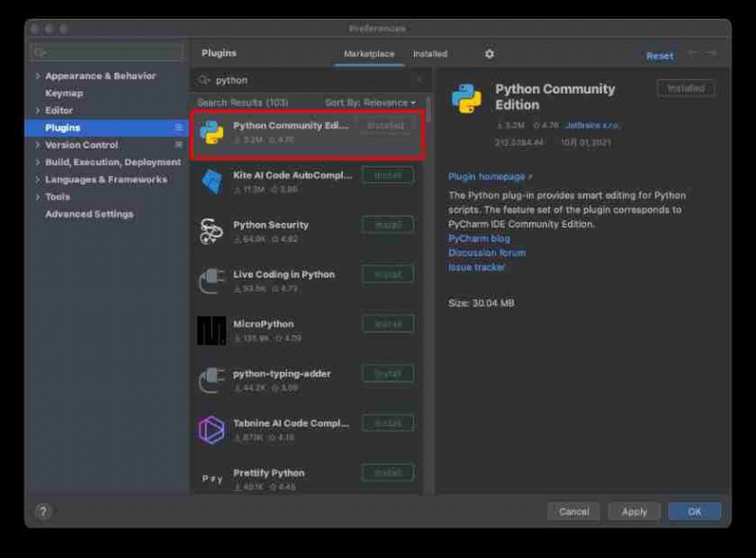Click the Version Control row marker icon
756x558 pixels.
click(179, 144)
